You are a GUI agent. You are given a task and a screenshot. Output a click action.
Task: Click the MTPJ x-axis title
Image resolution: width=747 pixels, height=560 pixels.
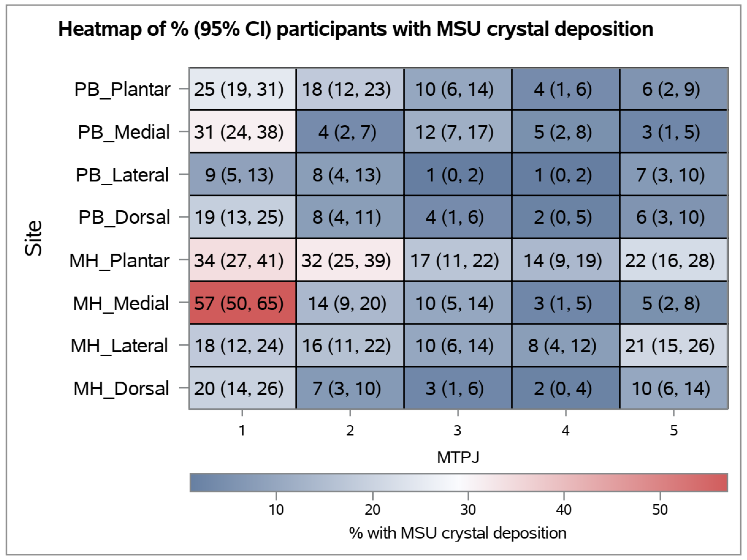pyautogui.click(x=458, y=458)
